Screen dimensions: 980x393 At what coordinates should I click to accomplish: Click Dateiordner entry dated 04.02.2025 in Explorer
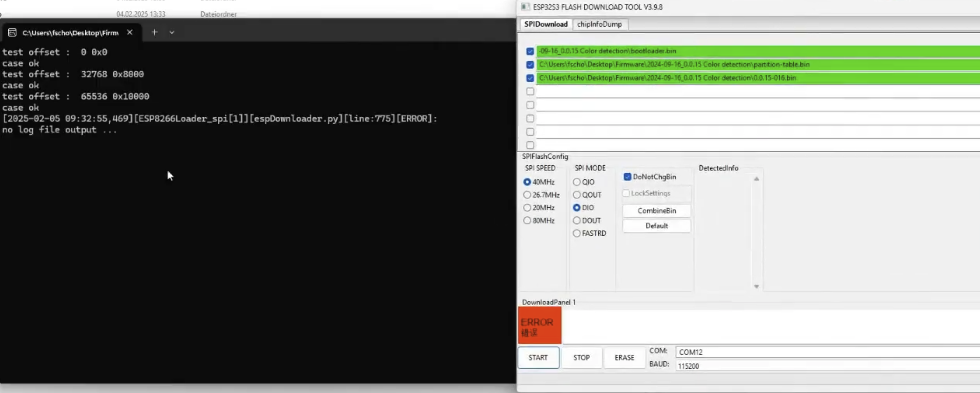click(x=218, y=14)
